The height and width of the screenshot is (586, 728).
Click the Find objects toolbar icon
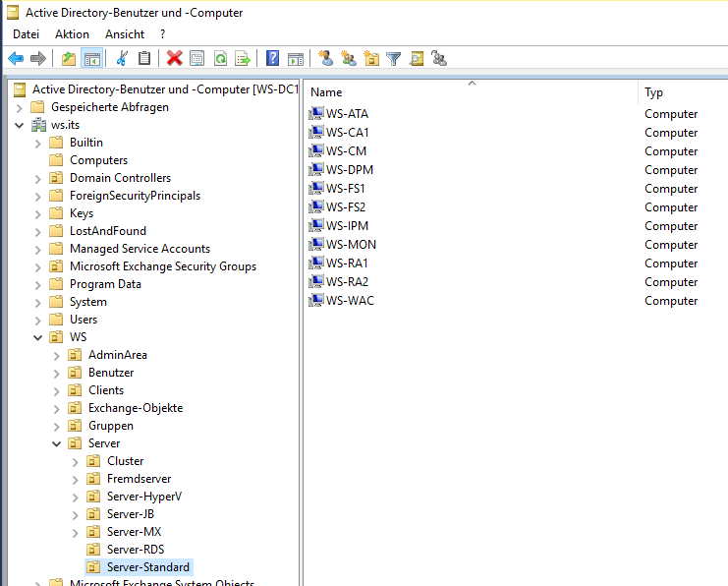(x=417, y=59)
